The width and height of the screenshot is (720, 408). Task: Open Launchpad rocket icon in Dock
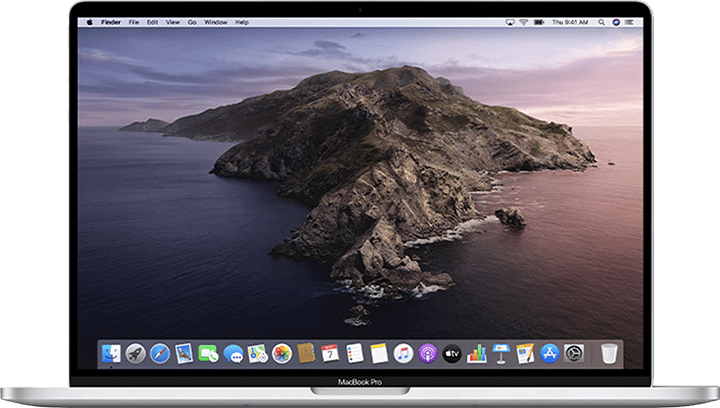[x=135, y=354]
